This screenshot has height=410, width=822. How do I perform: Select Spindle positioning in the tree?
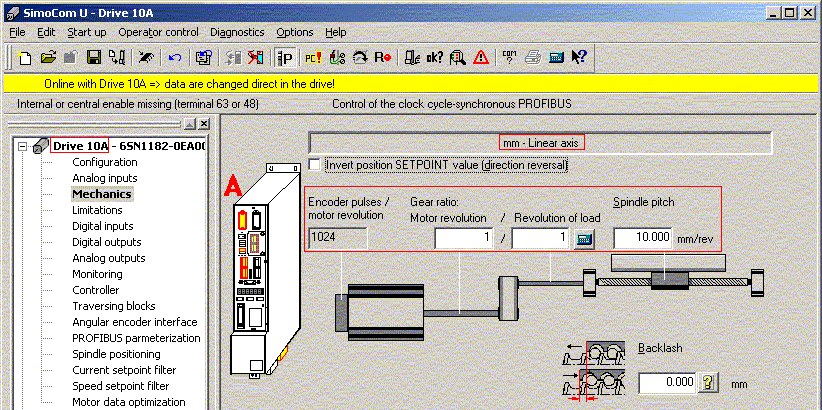[116, 354]
